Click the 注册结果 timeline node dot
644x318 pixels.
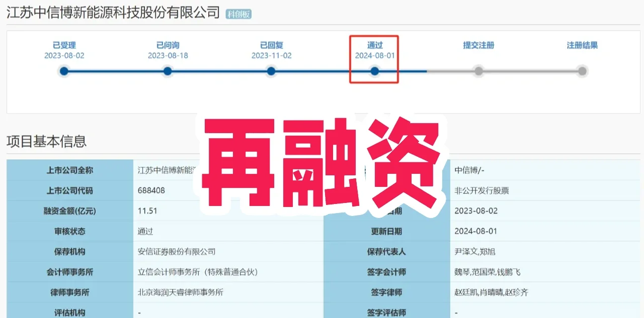tap(582, 71)
